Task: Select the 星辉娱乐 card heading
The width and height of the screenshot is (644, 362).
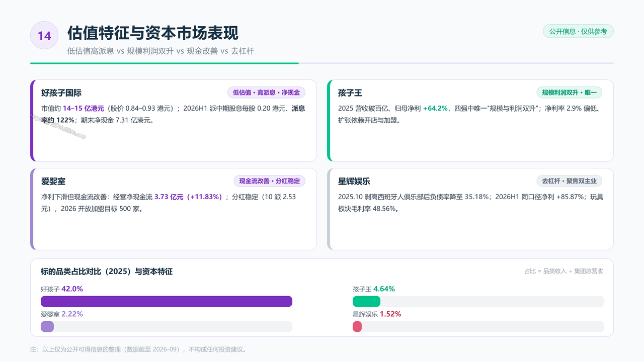Action: pos(354,182)
